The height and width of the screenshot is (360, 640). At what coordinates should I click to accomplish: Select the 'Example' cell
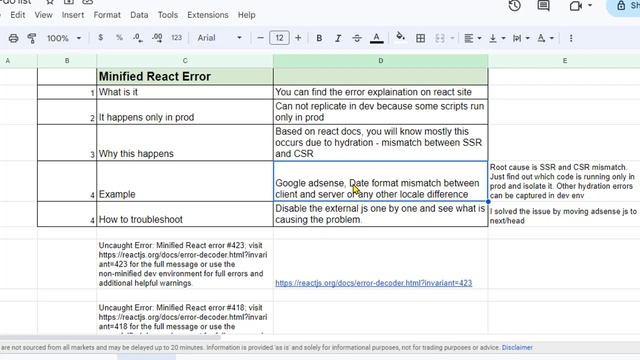[x=185, y=181]
